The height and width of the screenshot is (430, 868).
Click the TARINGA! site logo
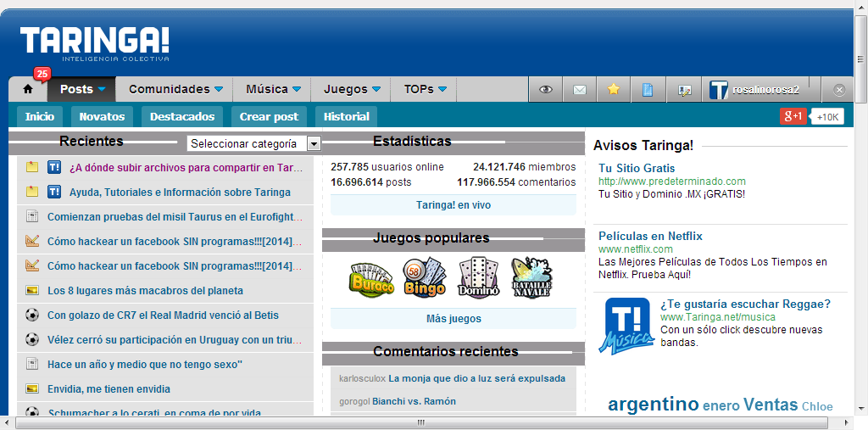[x=95, y=43]
